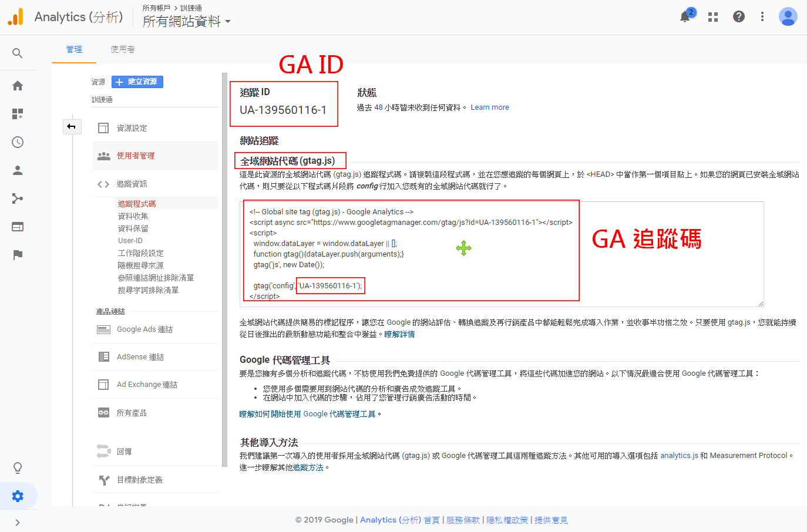Click 資源設定 property settings item
Image resolution: width=807 pixels, height=532 pixels.
[x=155, y=128]
